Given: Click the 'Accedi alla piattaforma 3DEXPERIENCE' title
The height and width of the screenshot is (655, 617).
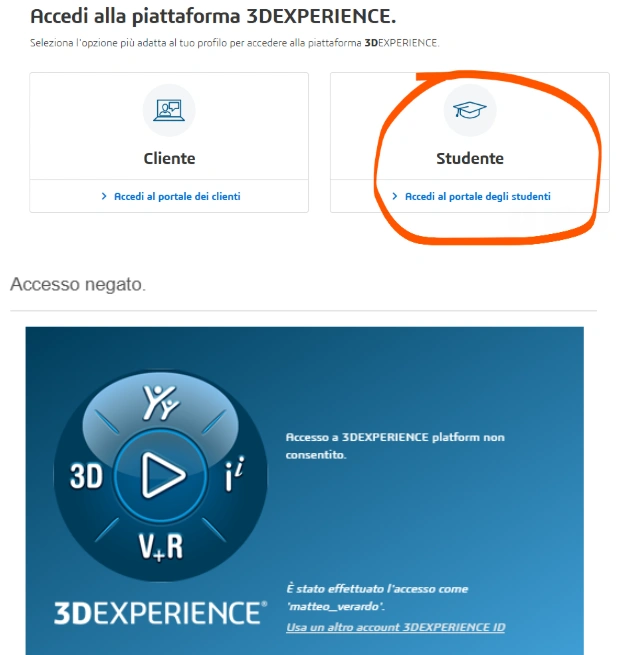Looking at the screenshot, I should click(x=213, y=17).
